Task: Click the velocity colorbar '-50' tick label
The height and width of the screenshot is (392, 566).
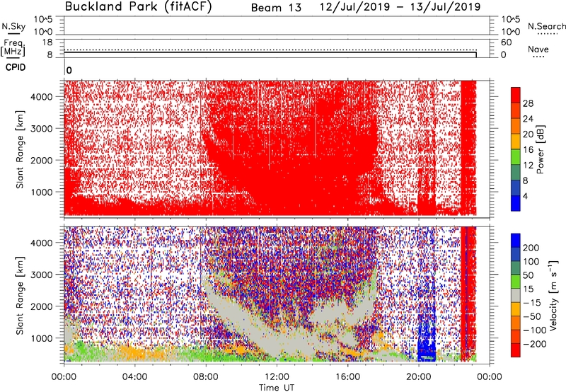Action: 532,316
